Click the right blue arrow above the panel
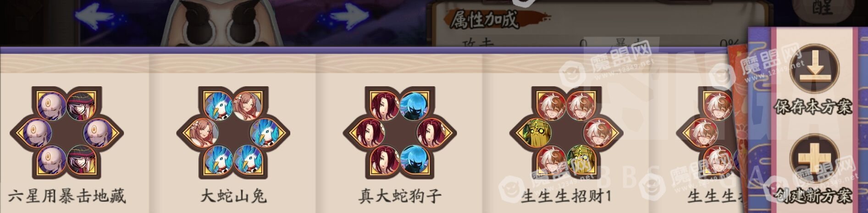Viewport: 868px width, 213px height. 345,17
